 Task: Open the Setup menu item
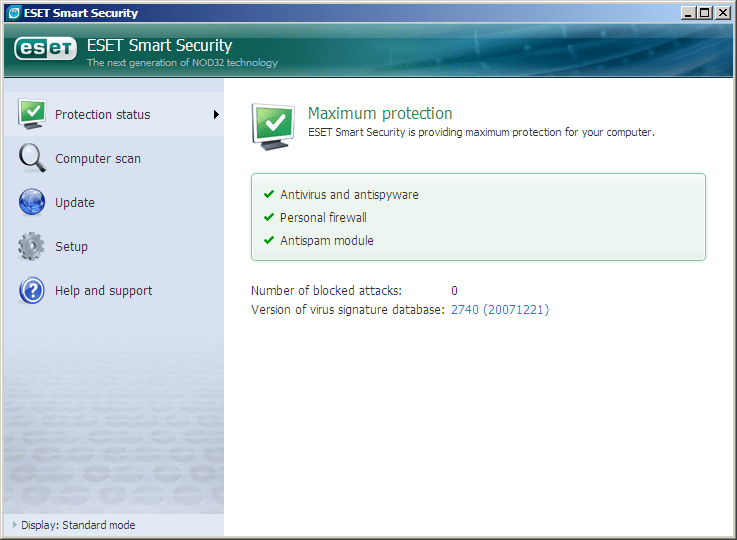[72, 247]
